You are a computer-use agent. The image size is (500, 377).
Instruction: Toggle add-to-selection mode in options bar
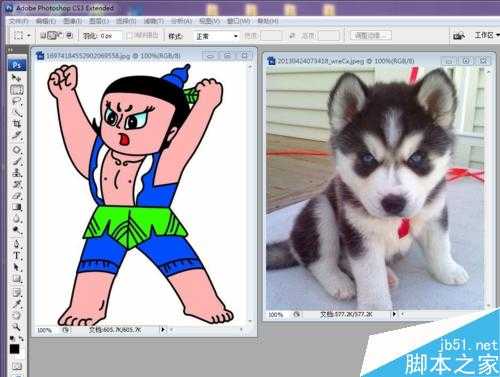pyautogui.click(x=51, y=35)
